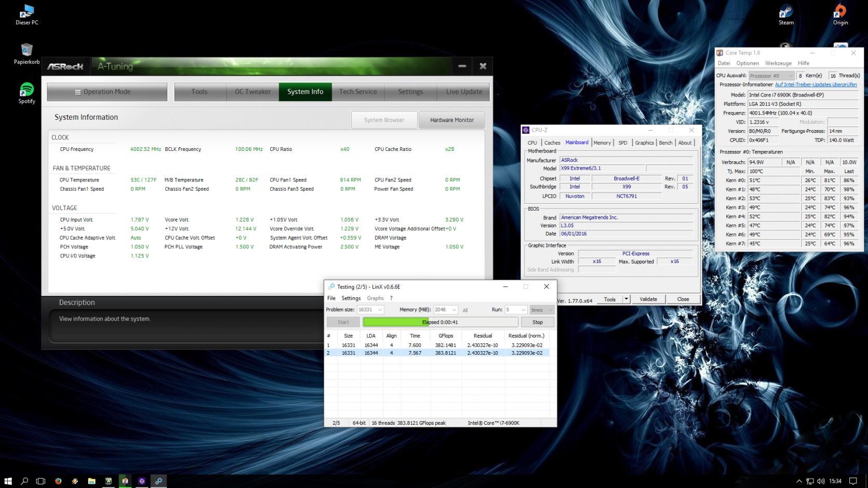Show hidden system tray icons

coord(799,481)
